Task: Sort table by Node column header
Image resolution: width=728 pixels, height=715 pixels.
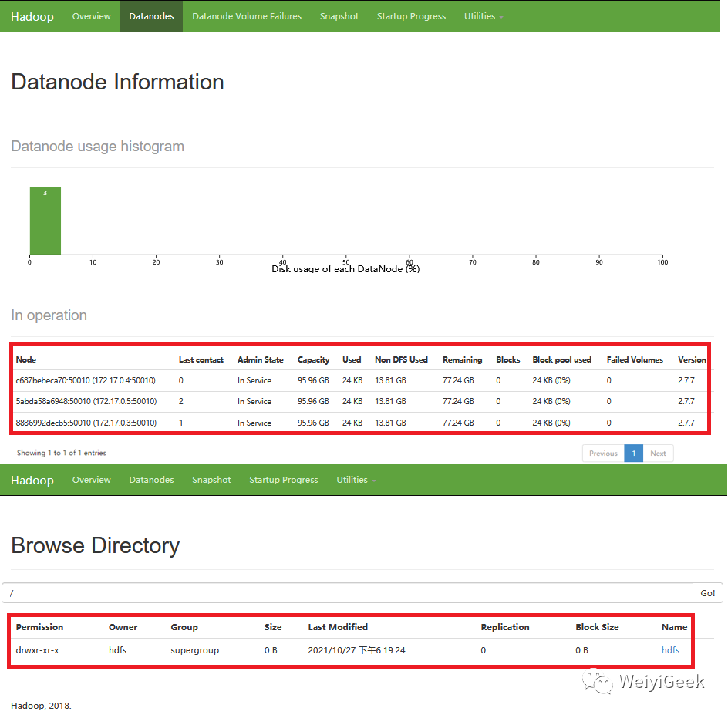Action: click(x=26, y=359)
